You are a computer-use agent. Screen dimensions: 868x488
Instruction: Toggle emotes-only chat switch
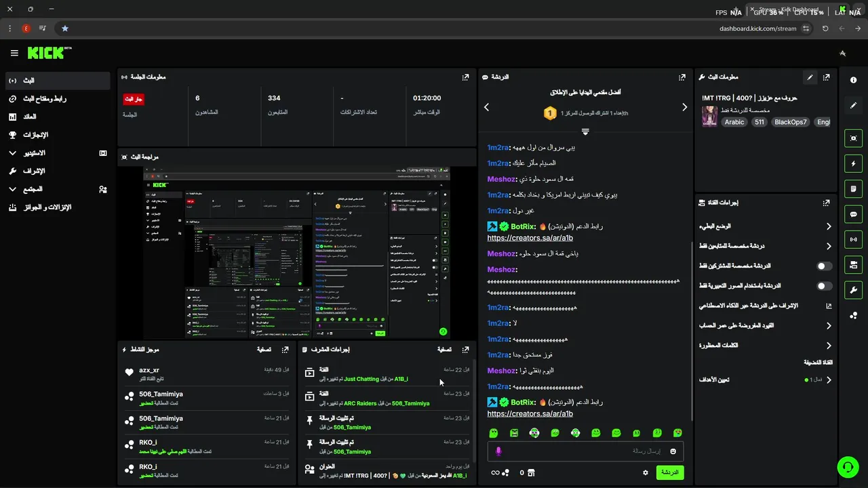[824, 286]
